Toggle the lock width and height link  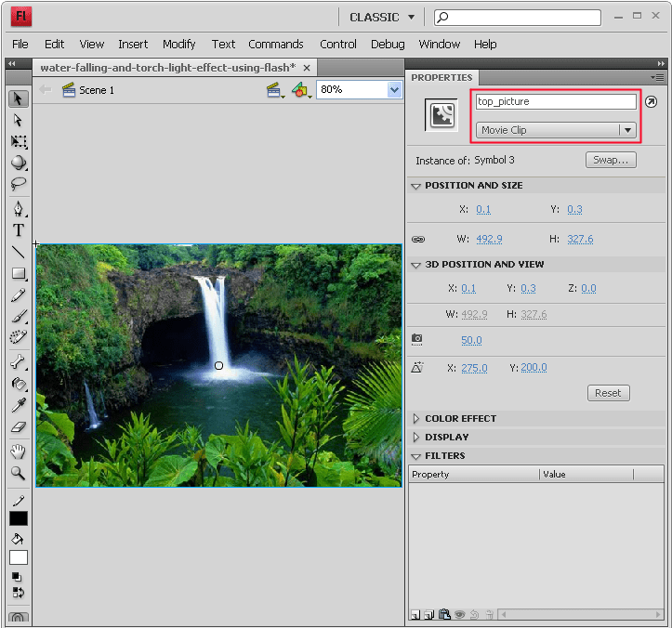pos(418,239)
